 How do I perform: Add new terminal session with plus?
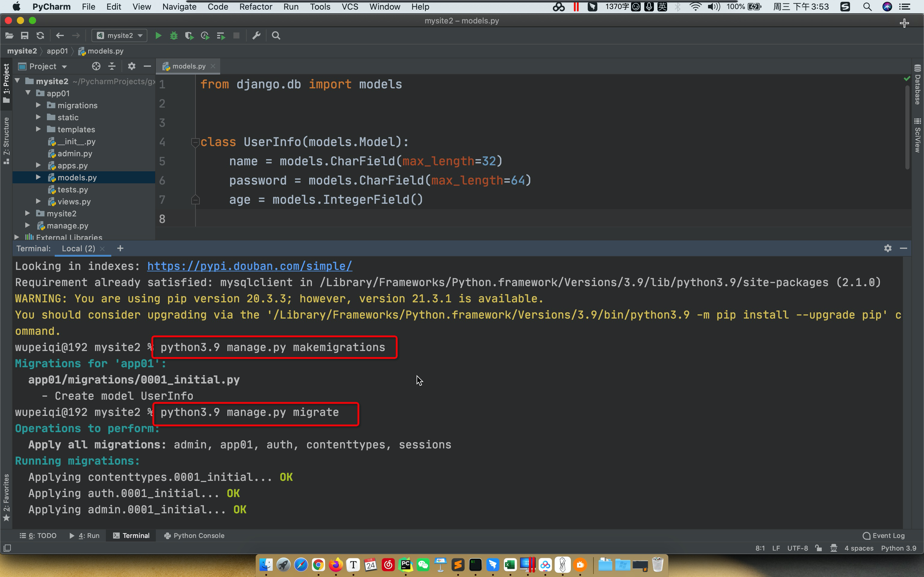(x=120, y=249)
